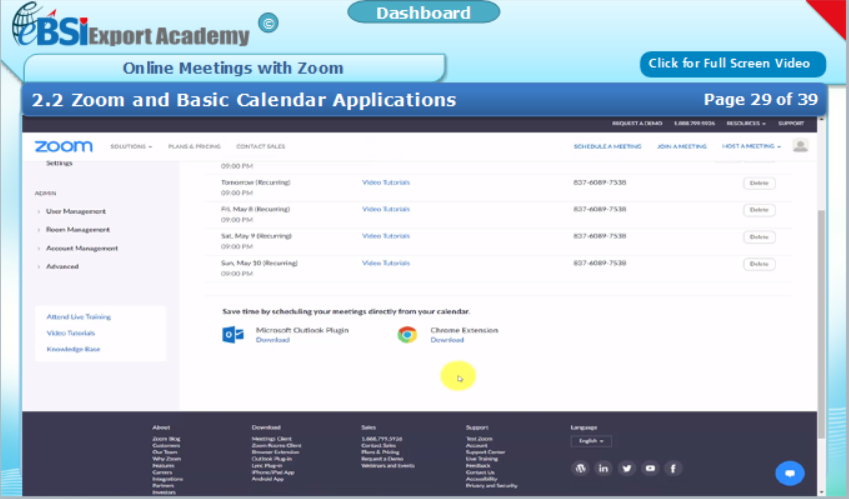This screenshot has width=849, height=499.
Task: Open the Facebook icon in footer
Action: [x=673, y=468]
